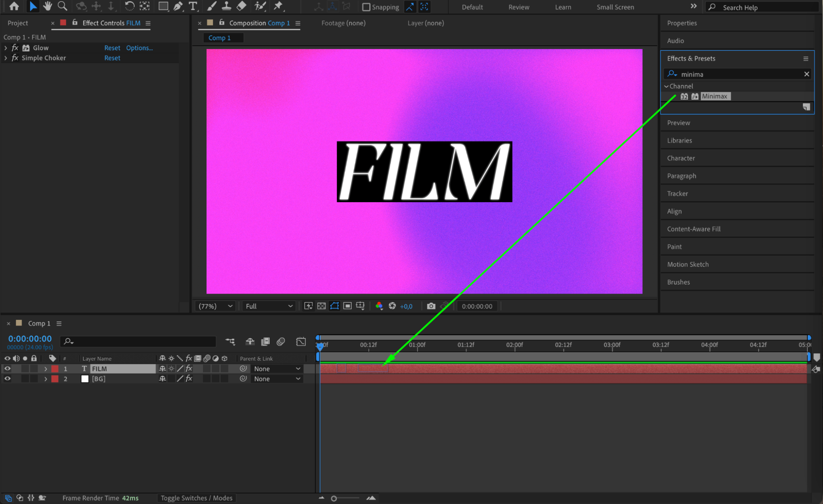The height and width of the screenshot is (504, 823).
Task: Select the Eraser tool
Action: tap(242, 6)
